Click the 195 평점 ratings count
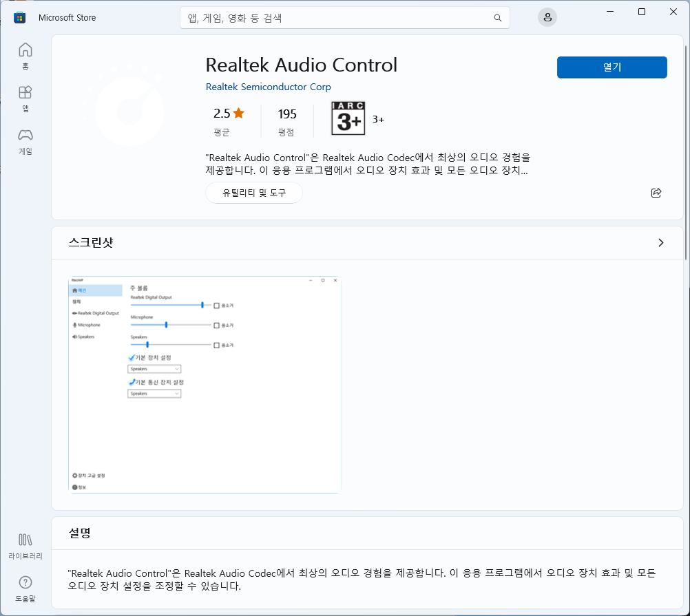 [287, 122]
